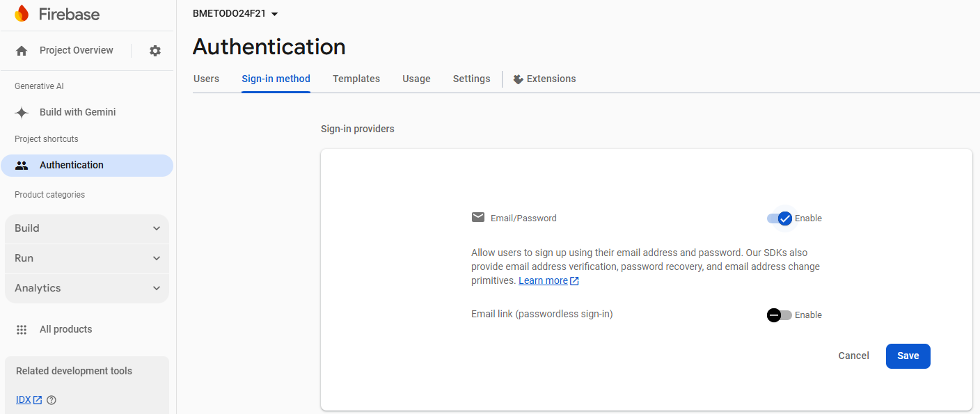
Task: Switch to the Users tab
Action: point(206,79)
